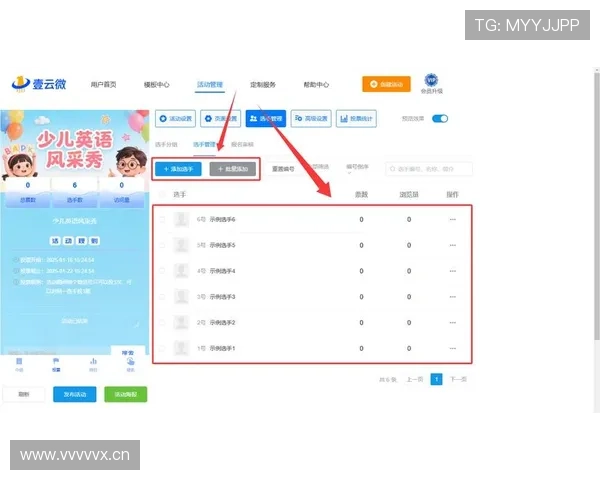This screenshot has height=480, width=600.
Task: Tap the first icon in phone preview bottom bar
Action: click(x=19, y=364)
